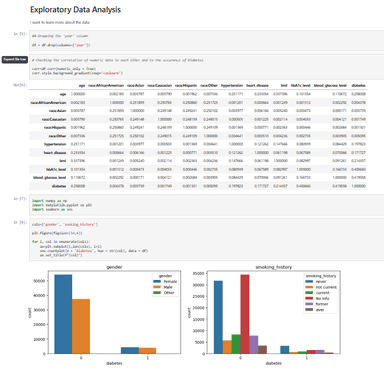Click the 'race:Caucasian' column header
The height and width of the screenshot is (371, 384).
click(x=159, y=85)
